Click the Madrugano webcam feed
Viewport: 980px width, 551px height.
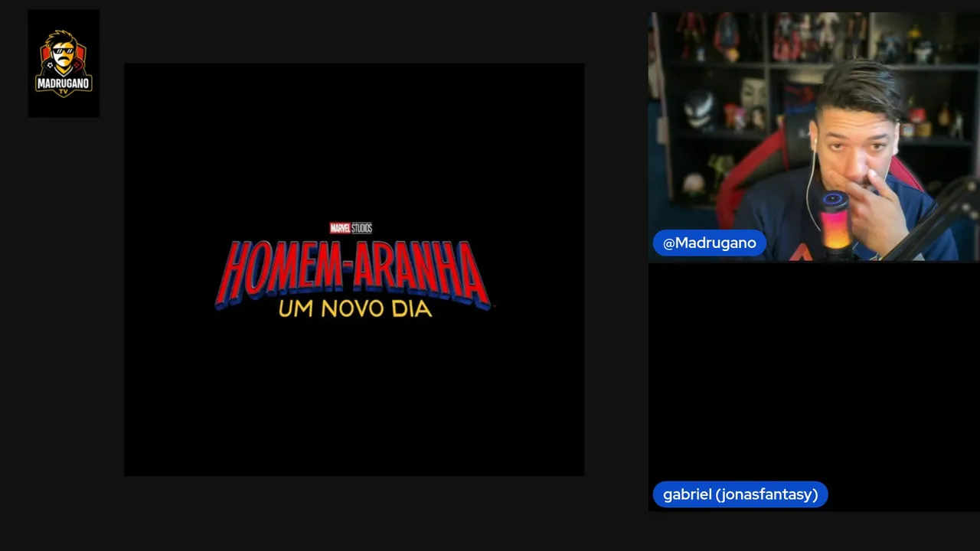[814, 137]
